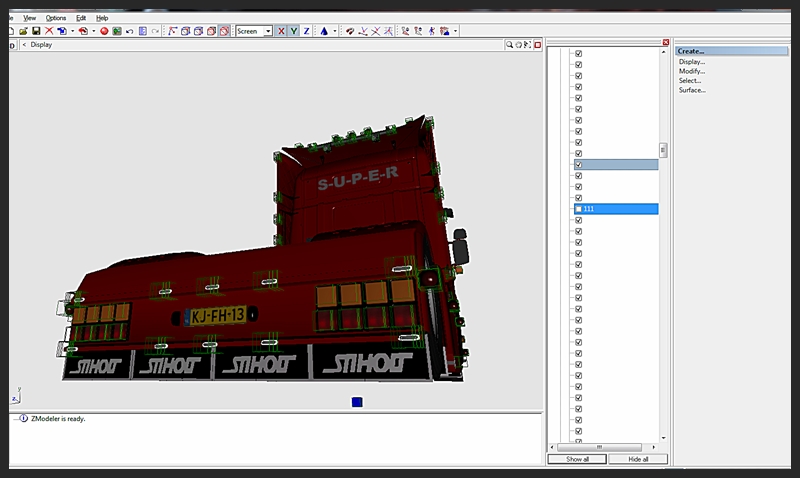Uncheck the highlighted gray row's checkbox

point(579,164)
